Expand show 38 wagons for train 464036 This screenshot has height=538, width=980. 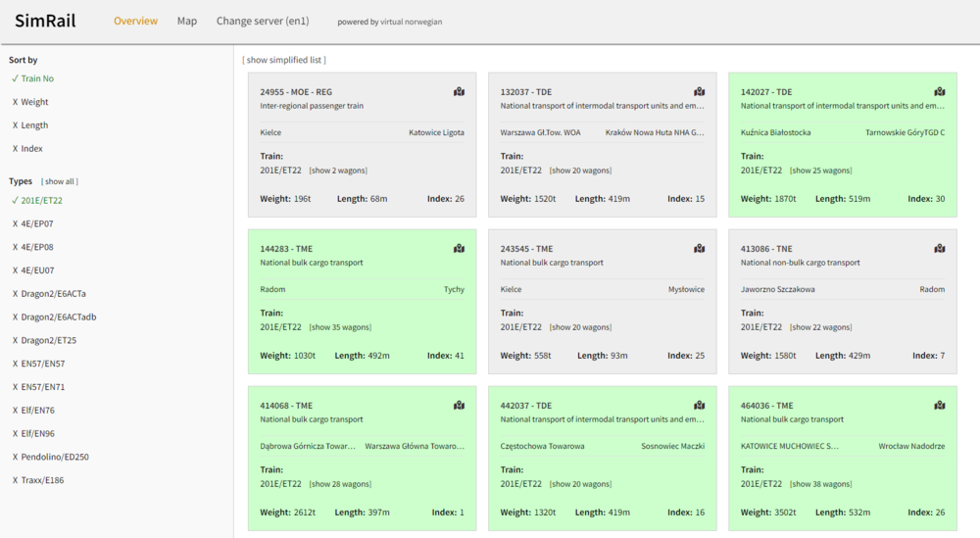coord(821,484)
